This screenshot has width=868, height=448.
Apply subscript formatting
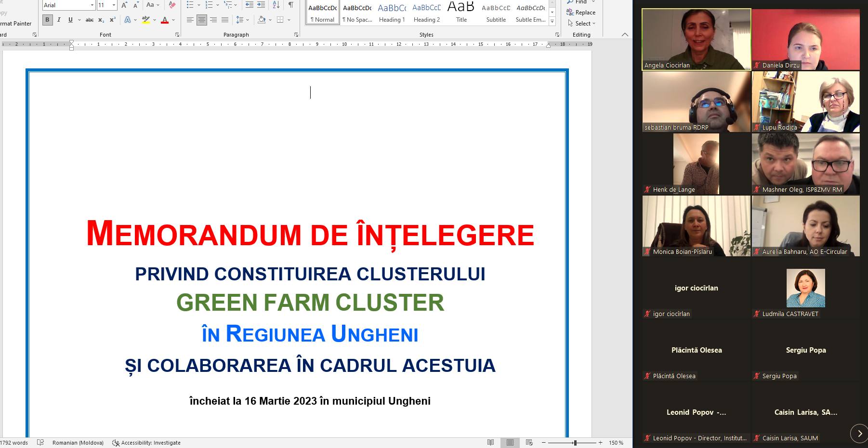[x=101, y=20]
